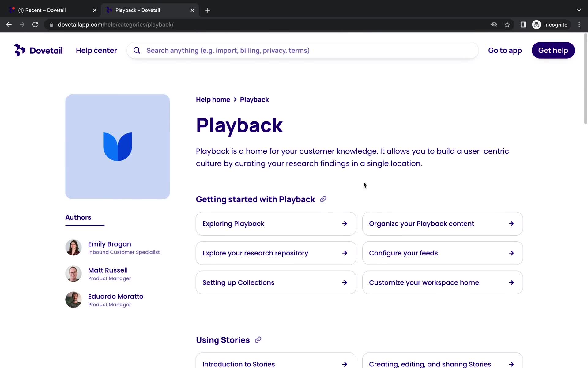Open Exploring Playback article
This screenshot has width=588, height=368.
(x=276, y=224)
